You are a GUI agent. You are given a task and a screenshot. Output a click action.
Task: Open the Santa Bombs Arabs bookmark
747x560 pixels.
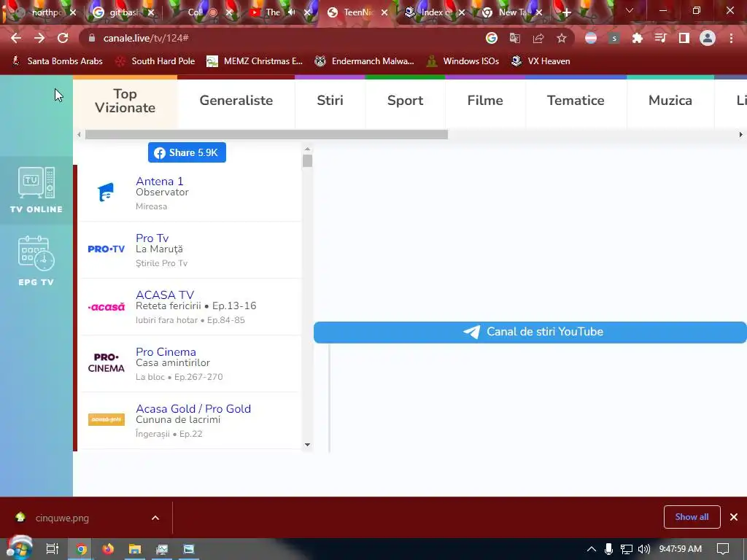(57, 61)
